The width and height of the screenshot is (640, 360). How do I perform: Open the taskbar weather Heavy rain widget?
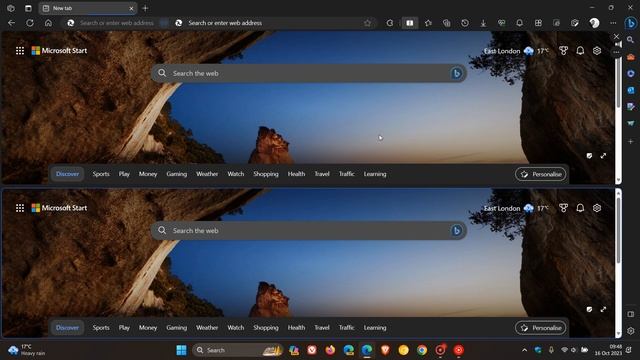pyautogui.click(x=27, y=350)
